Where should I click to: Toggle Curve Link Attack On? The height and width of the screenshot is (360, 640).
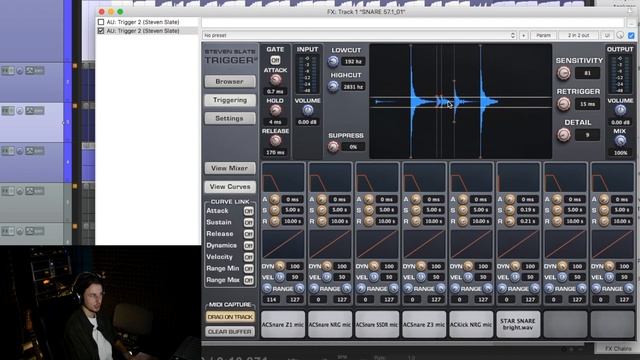pos(248,211)
